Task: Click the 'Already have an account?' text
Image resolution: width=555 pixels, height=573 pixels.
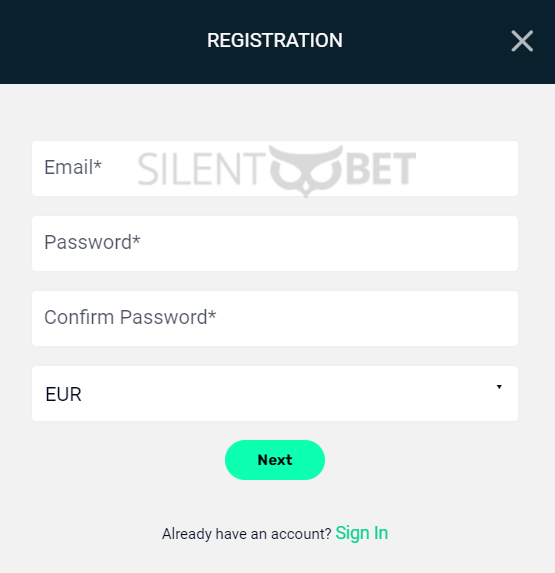Action: coord(247,534)
